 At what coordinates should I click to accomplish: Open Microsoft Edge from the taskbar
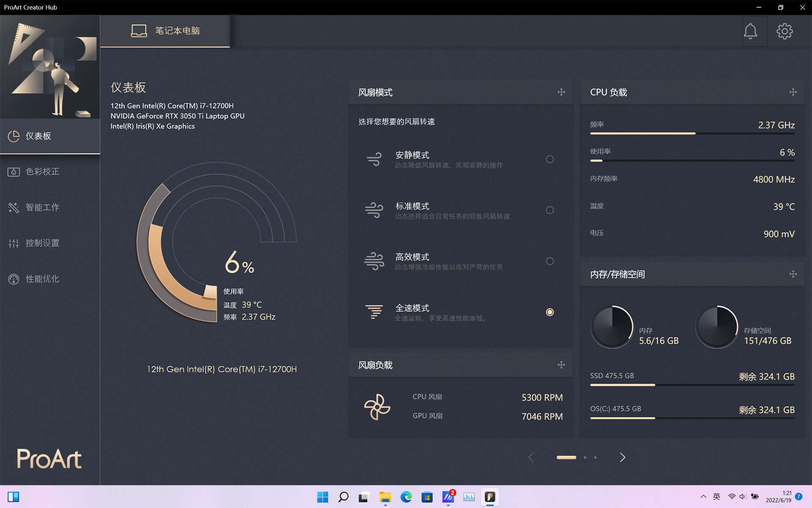pyautogui.click(x=406, y=497)
